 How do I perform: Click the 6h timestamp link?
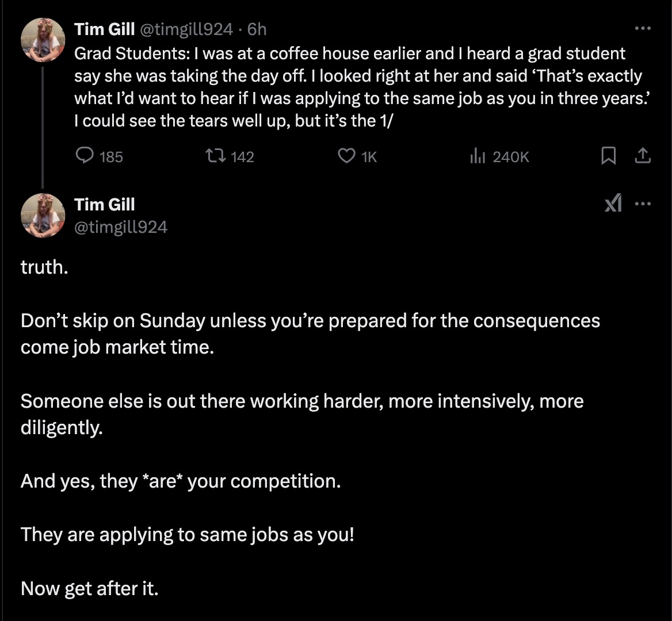257,29
